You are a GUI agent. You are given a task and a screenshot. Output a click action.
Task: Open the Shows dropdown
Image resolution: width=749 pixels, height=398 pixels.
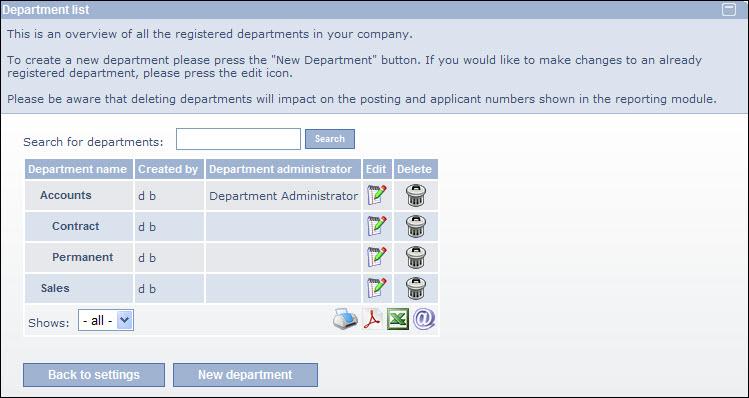coord(106,321)
